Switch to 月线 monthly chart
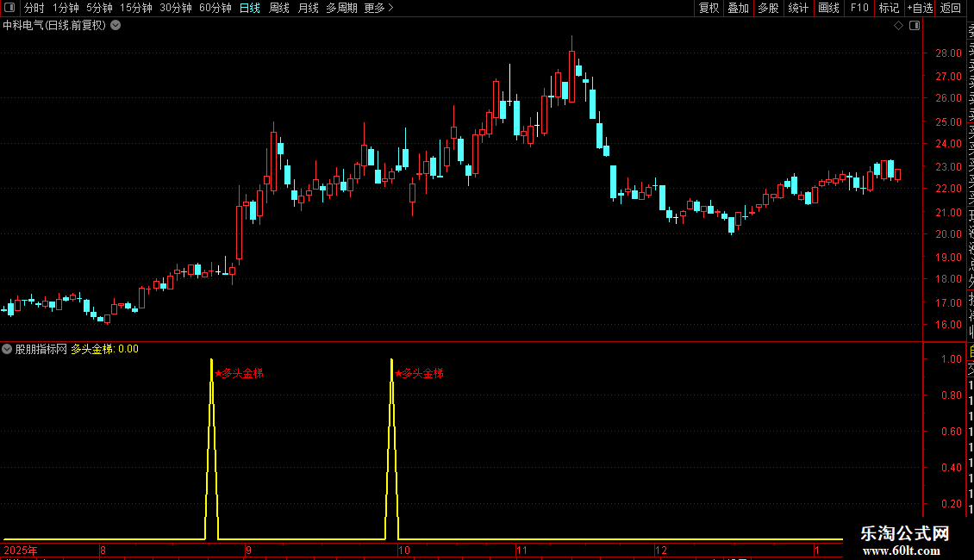 (x=308, y=8)
